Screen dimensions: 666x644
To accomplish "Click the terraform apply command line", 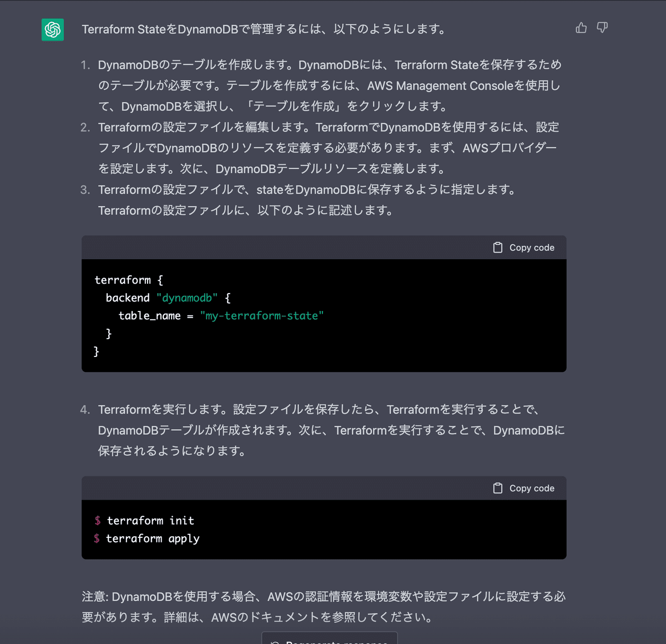I will (153, 538).
